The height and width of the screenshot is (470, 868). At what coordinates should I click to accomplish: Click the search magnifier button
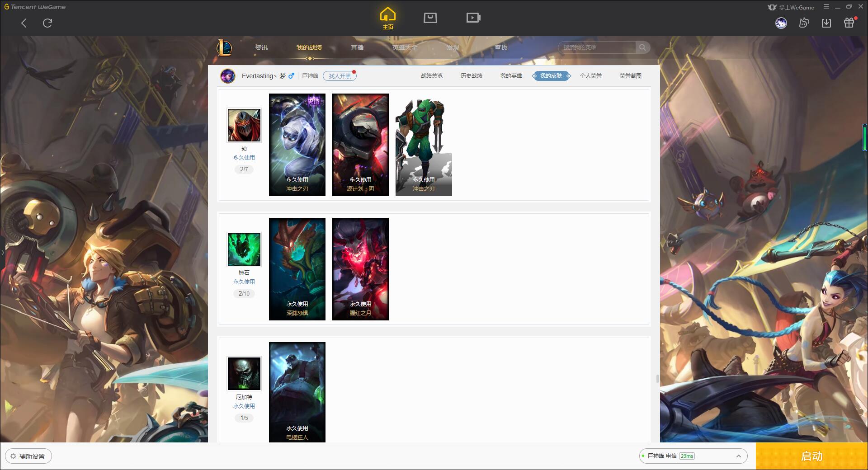coord(642,47)
